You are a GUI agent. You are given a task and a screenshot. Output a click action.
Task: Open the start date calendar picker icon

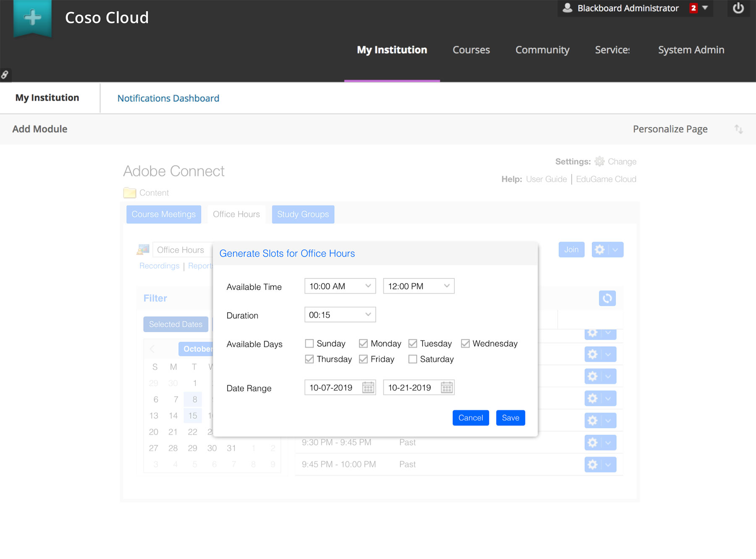tap(368, 387)
